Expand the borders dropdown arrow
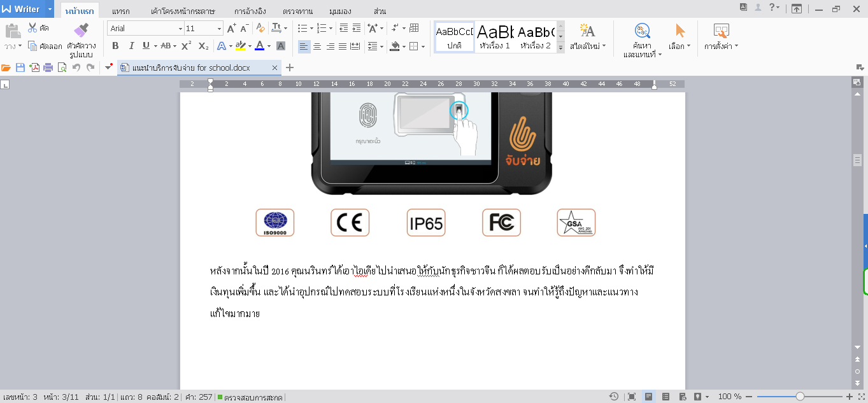This screenshot has height=403, width=868. click(423, 46)
